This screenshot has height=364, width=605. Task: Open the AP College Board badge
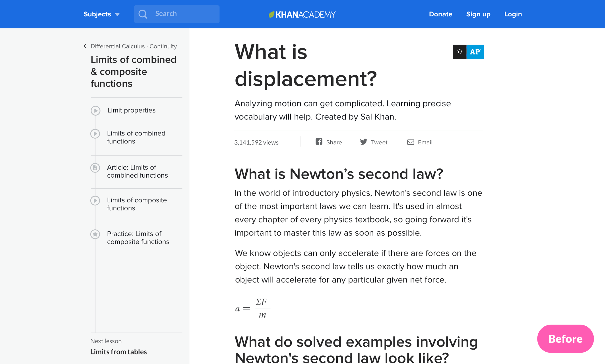tap(468, 52)
